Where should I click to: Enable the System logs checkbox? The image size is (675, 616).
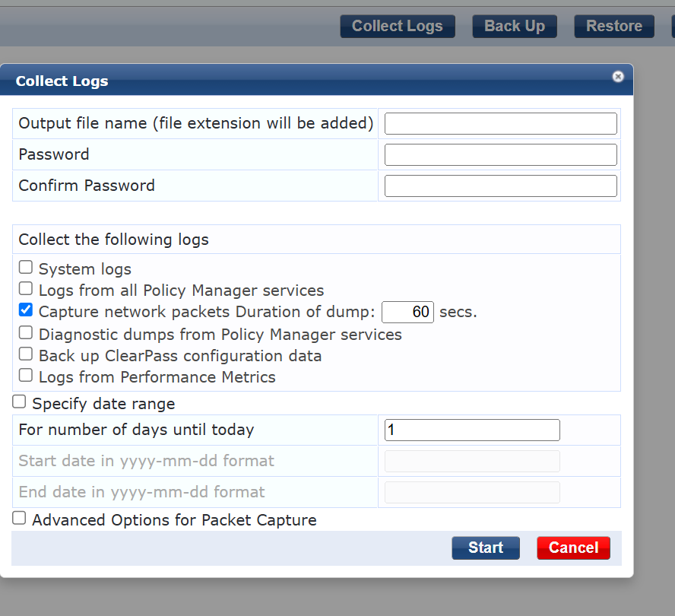[26, 268]
